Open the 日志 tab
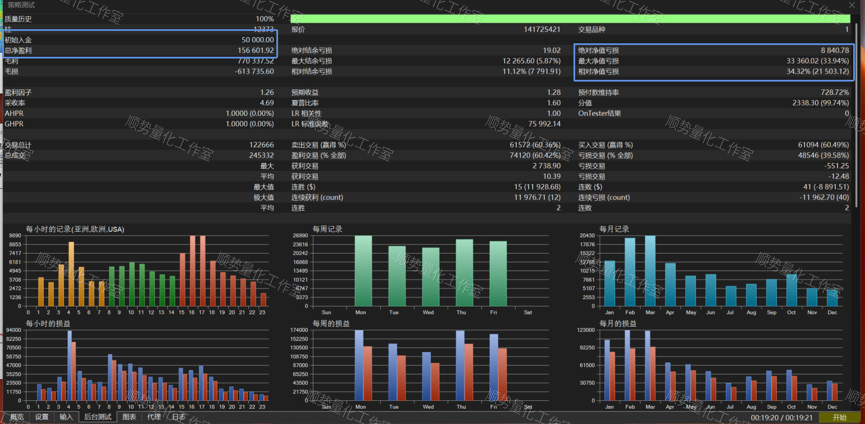Screen dimensions: 865x424 pos(179,417)
